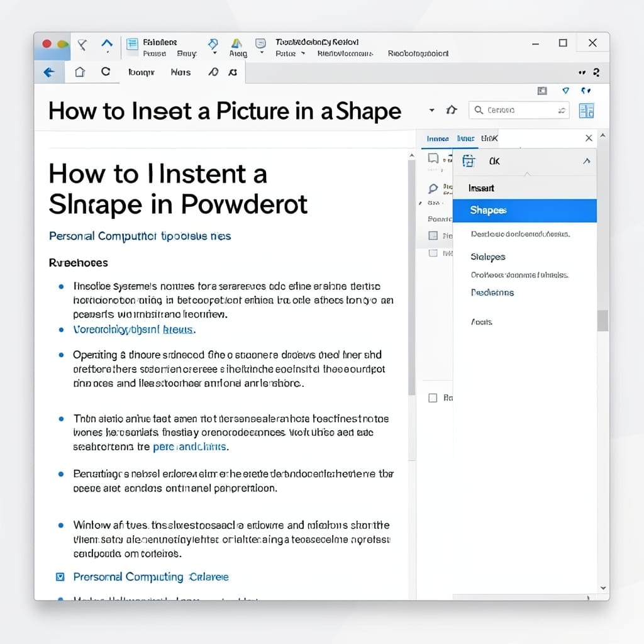Viewport: 644px width, 644px height.
Task: Click the blue grid icon in dropdown header
Action: pos(469,160)
